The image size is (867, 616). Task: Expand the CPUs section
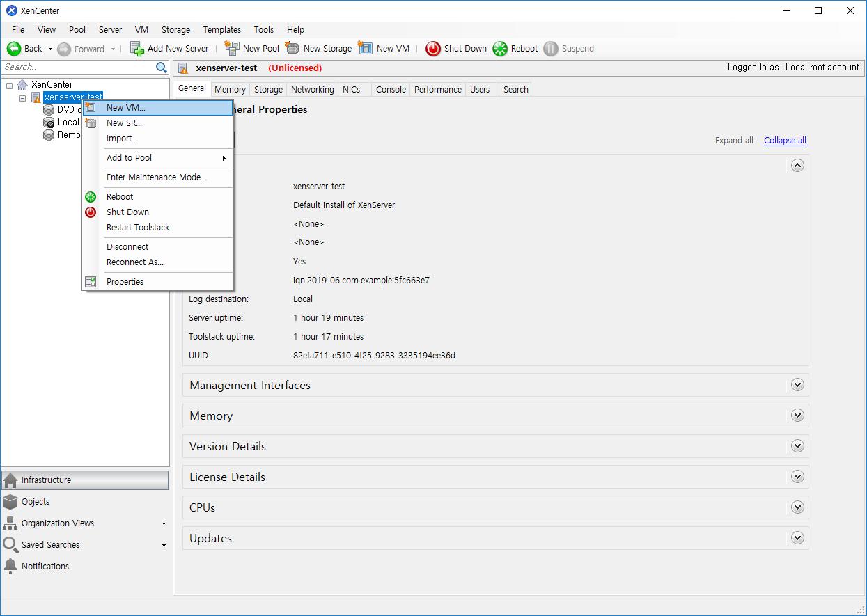[798, 507]
